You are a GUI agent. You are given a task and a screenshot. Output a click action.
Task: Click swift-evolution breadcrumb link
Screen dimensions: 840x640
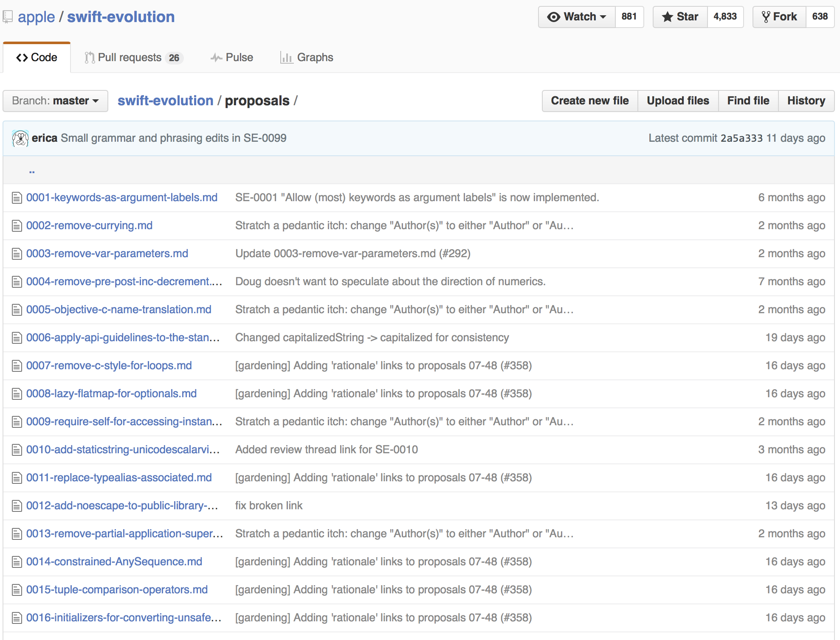(x=166, y=101)
